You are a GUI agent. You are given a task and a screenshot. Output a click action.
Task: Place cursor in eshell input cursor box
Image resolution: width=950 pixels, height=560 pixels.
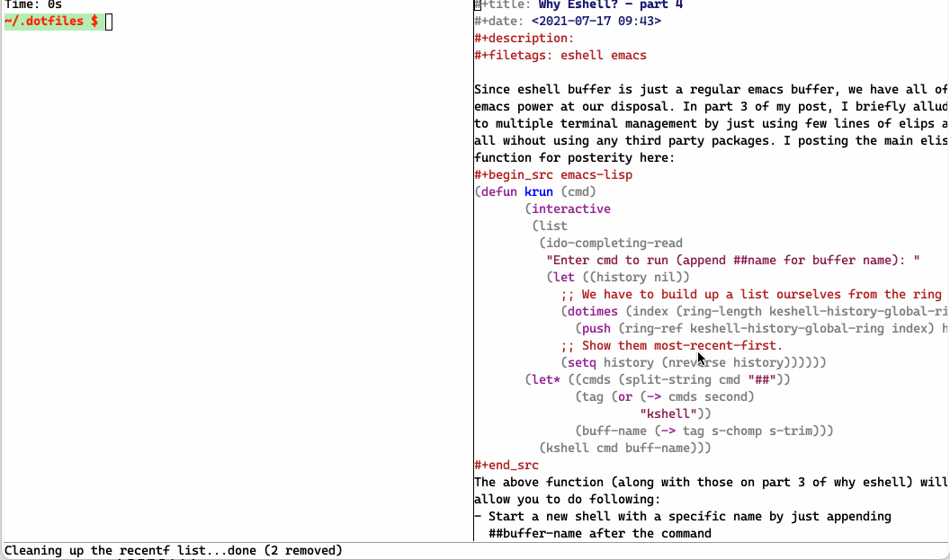pos(109,22)
